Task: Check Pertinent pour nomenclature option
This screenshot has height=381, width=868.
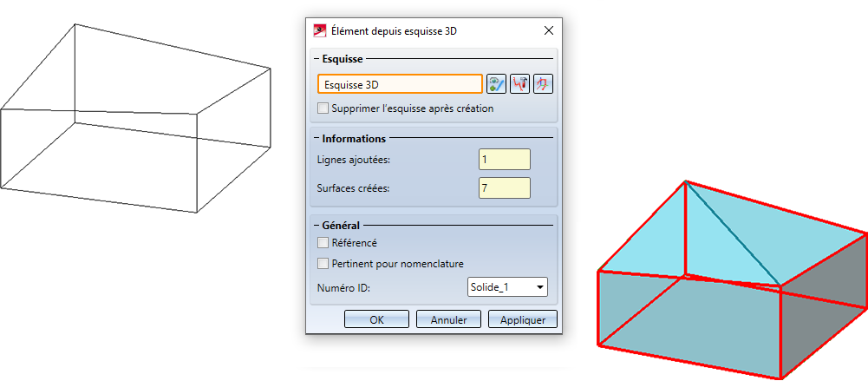Action: [x=323, y=263]
